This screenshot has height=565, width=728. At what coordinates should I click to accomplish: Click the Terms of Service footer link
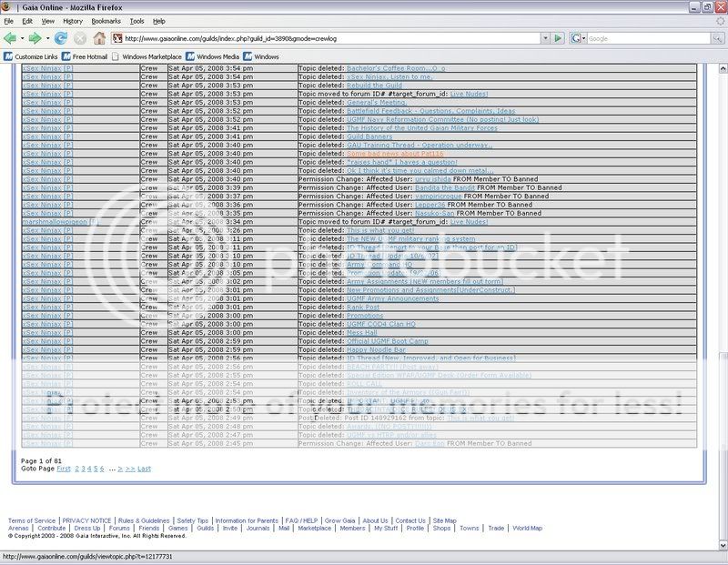31,520
